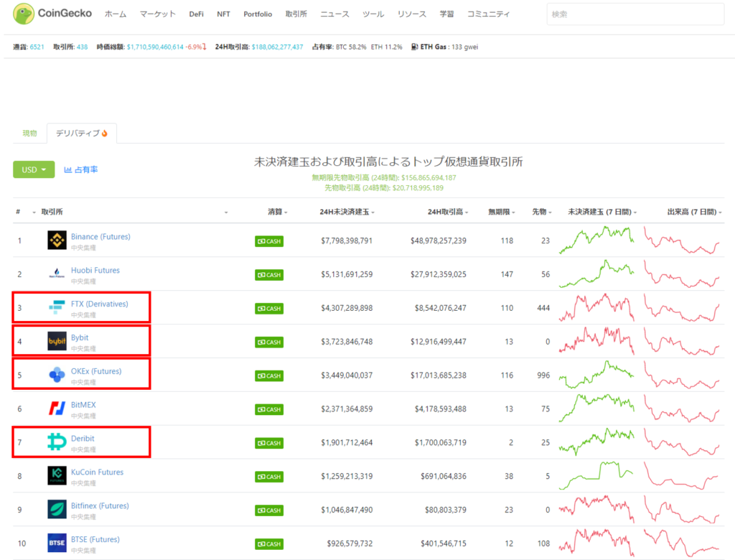
Task: Click the BTSE (Futures) logo icon
Action: pos(57,543)
